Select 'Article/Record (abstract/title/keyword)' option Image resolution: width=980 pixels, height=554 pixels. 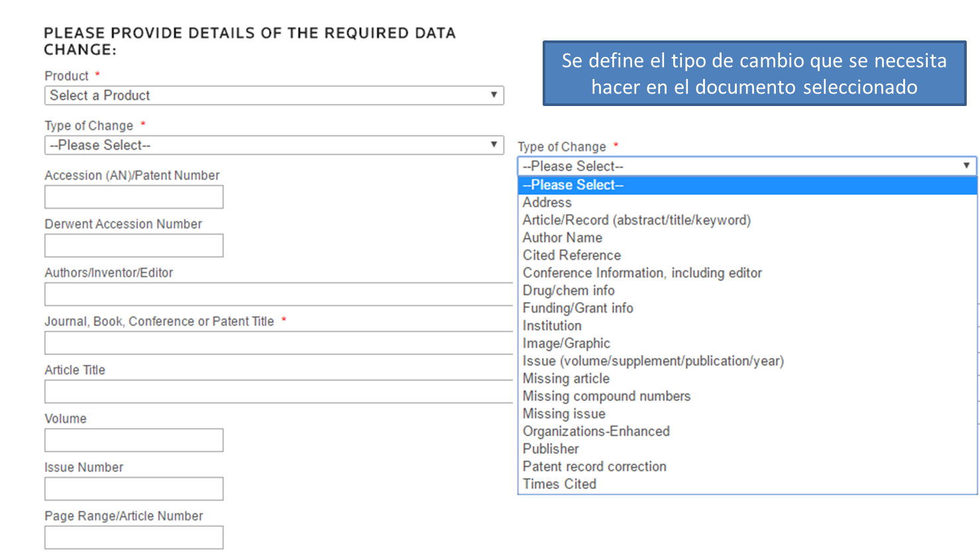coord(747,220)
